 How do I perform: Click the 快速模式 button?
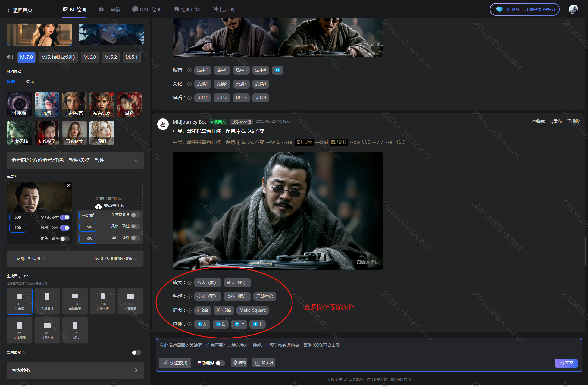click(175, 363)
